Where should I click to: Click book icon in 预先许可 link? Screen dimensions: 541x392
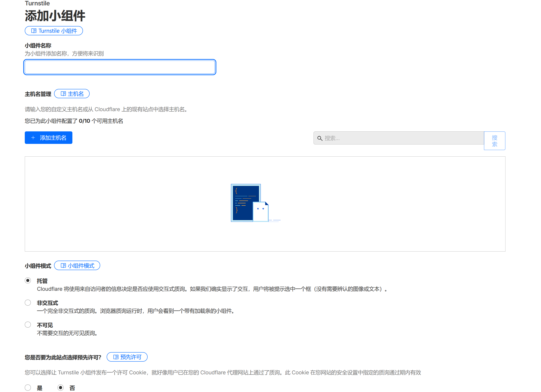tap(116, 357)
